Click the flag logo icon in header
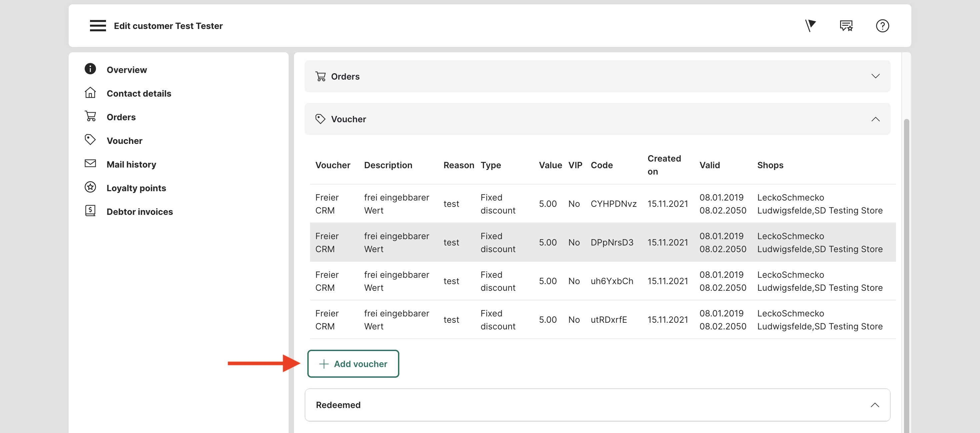Viewport: 980px width, 433px height. (x=810, y=26)
